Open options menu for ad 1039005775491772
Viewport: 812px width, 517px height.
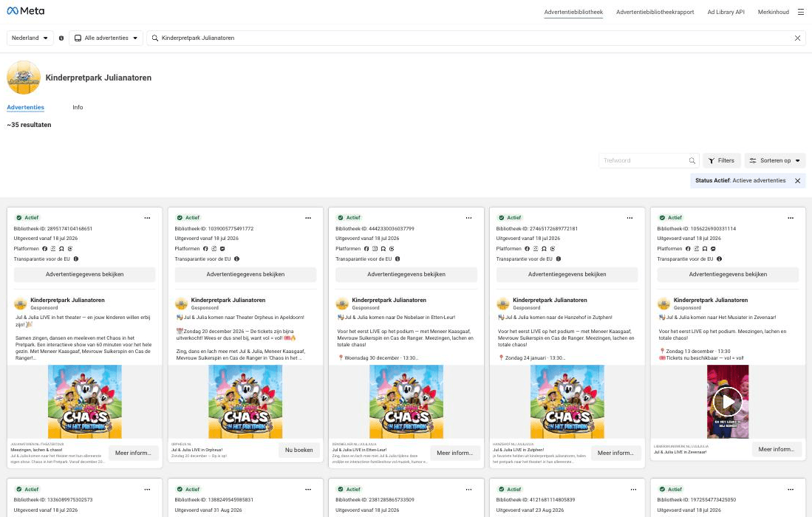(x=308, y=218)
